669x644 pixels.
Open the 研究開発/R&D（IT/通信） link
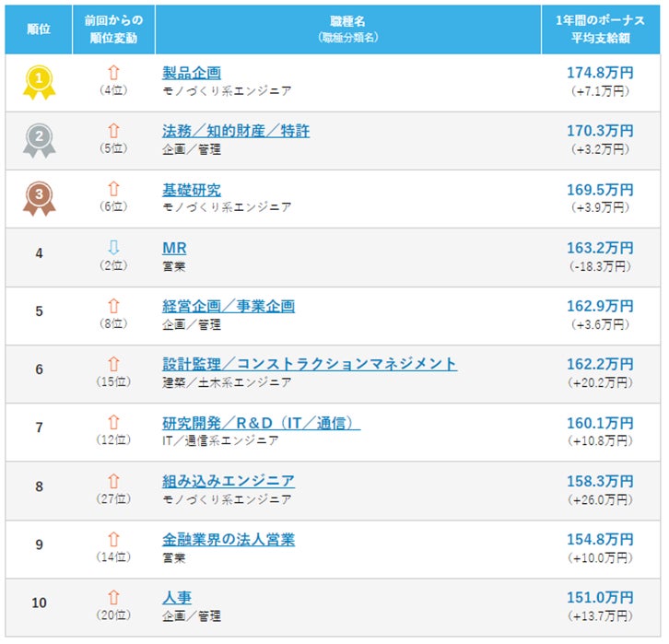point(261,422)
